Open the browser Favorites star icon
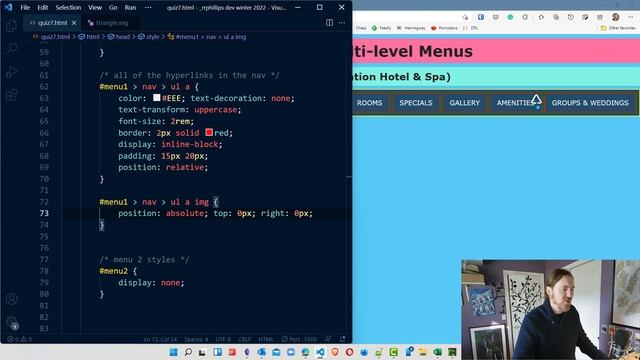Screen dimensions: 640x360 (541, 17)
